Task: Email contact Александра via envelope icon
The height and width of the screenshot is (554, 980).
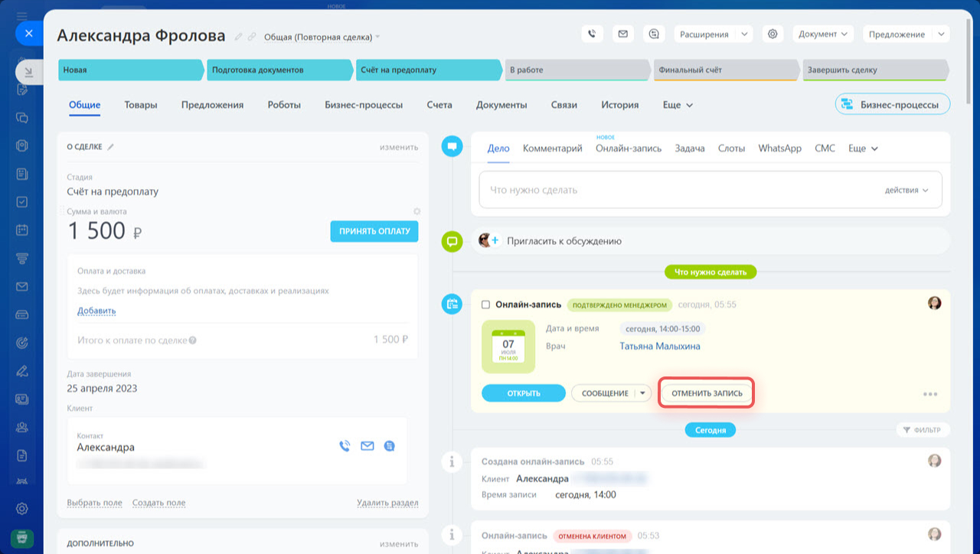Action: [x=367, y=446]
